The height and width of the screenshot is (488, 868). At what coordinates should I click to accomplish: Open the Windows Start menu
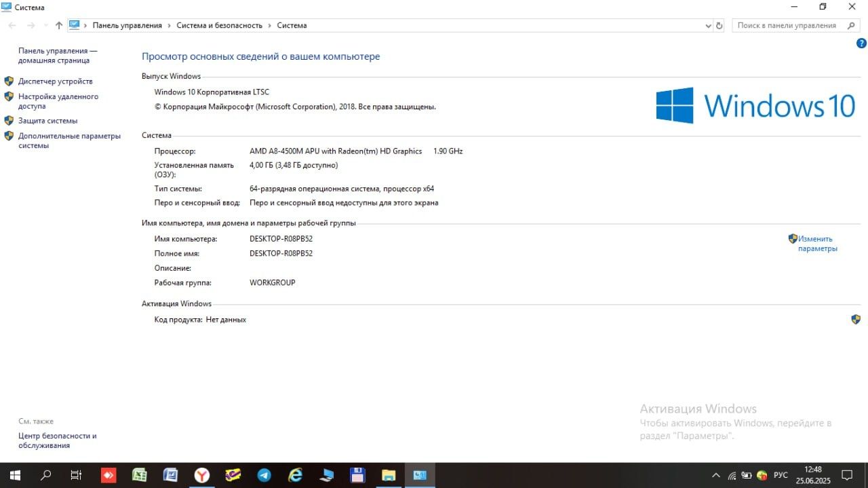point(14,475)
